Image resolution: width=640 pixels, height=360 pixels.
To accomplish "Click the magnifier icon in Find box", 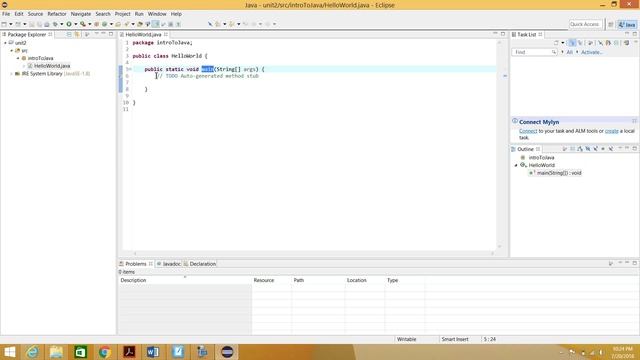I will pyautogui.click(x=553, y=52).
